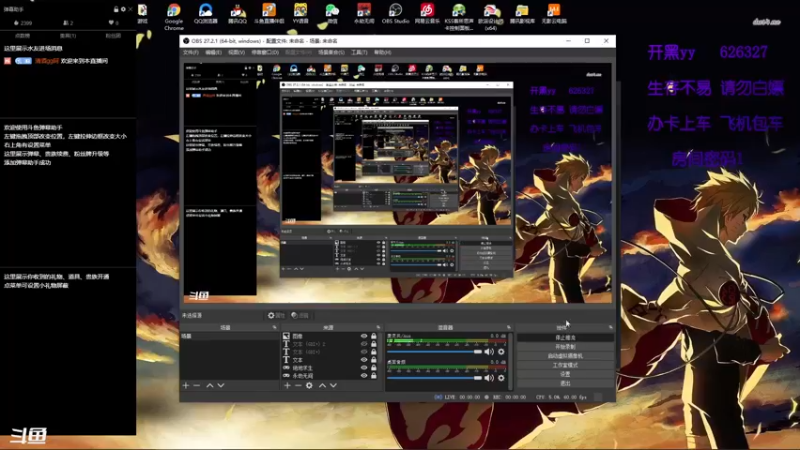This screenshot has height=450, width=800.
Task: Move source up in Sources panel
Action: pyautogui.click(x=322, y=385)
